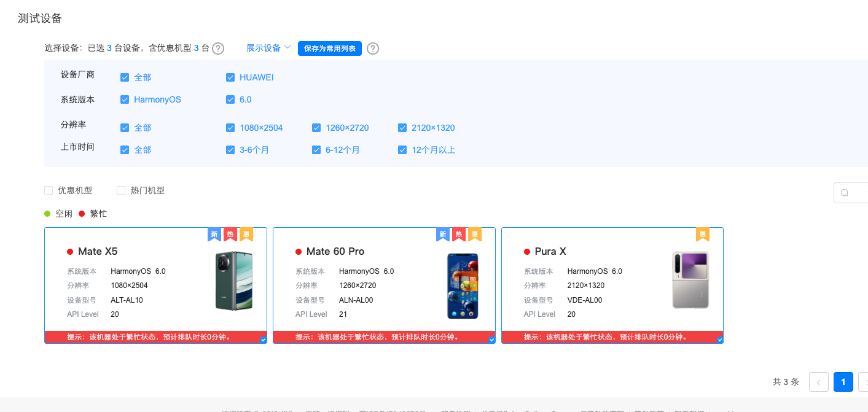
Task: Uncheck the 12个月以上 checkbox
Action: 402,150
